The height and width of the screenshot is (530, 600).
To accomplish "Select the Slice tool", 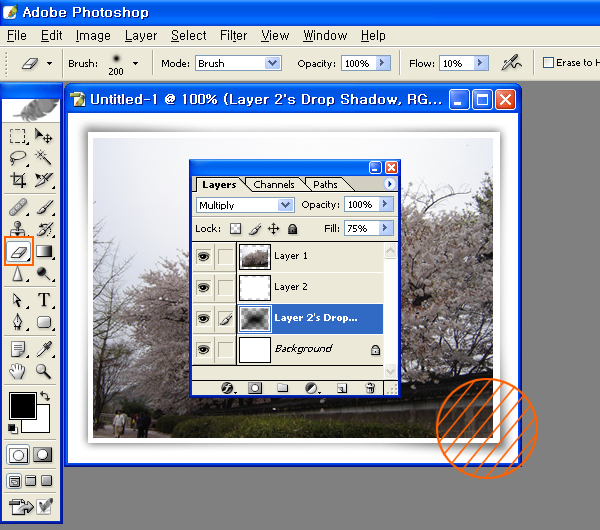I will 43,179.
